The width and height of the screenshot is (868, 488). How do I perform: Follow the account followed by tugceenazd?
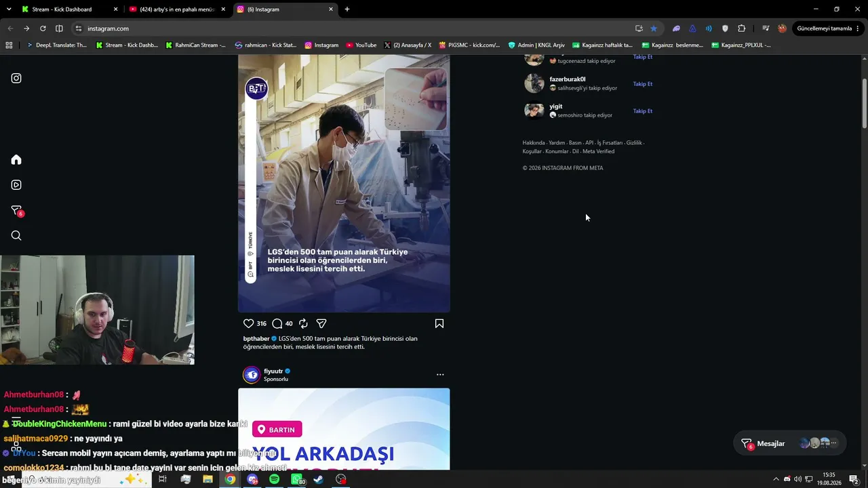(x=642, y=57)
